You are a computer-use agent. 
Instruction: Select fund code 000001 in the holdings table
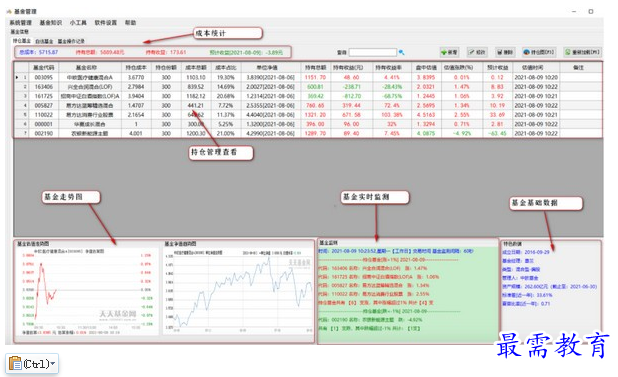[43, 124]
